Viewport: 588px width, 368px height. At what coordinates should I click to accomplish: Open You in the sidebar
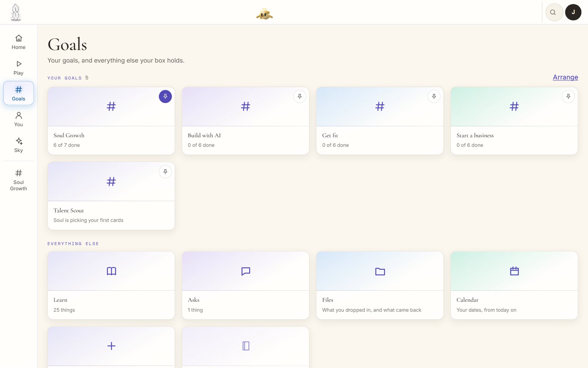19,119
